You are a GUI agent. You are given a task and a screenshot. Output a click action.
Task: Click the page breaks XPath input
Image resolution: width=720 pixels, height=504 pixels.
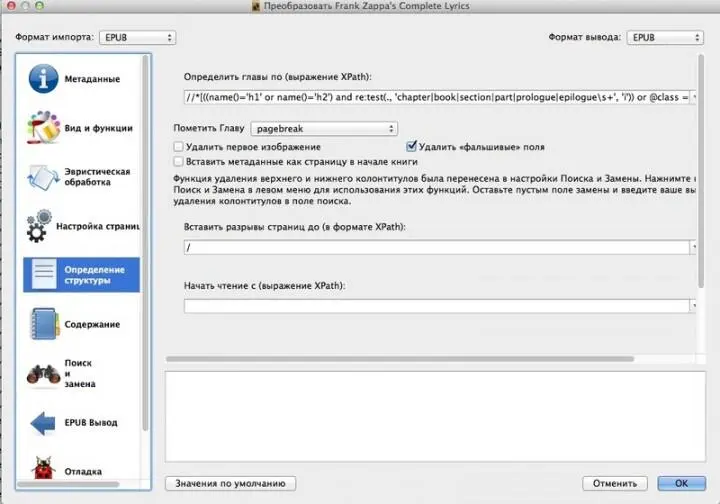coord(437,247)
